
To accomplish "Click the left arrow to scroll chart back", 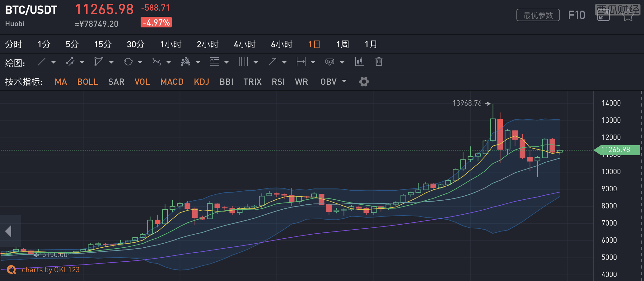I will [x=9, y=231].
